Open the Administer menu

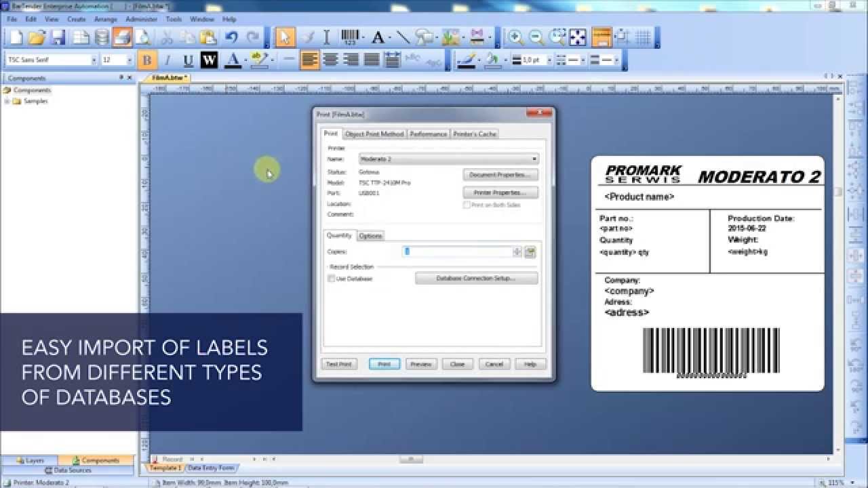click(141, 19)
